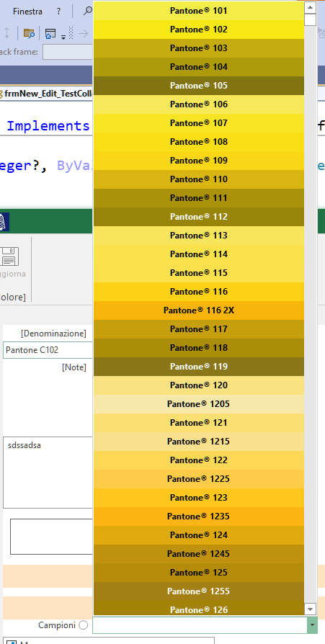Select Pantone 109 color
Viewport: 325px width, 644px height.
[x=199, y=161]
